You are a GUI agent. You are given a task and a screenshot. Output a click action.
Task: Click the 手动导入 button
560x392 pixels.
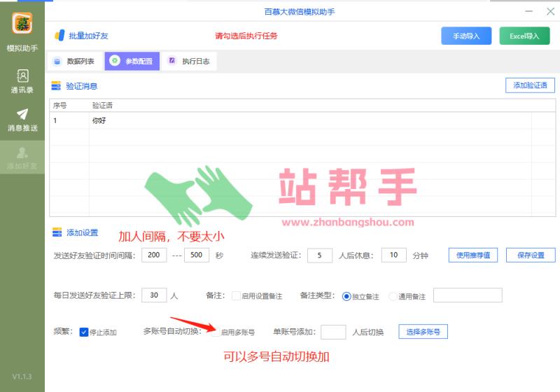click(x=466, y=36)
